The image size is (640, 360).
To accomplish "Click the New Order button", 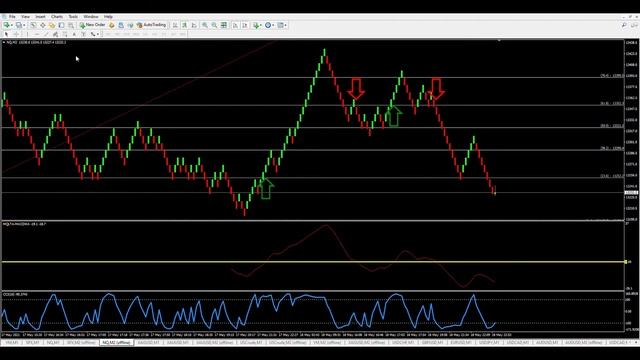I will click(93, 25).
